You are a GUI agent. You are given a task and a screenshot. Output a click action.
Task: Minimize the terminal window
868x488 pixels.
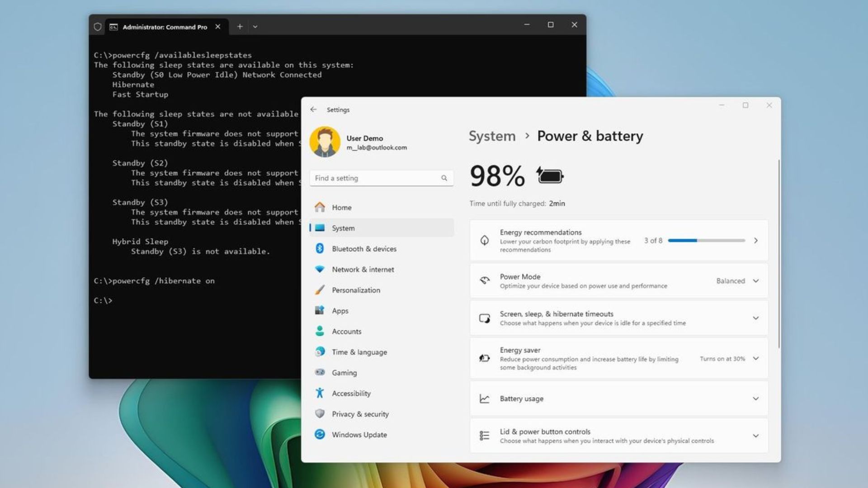(x=527, y=24)
